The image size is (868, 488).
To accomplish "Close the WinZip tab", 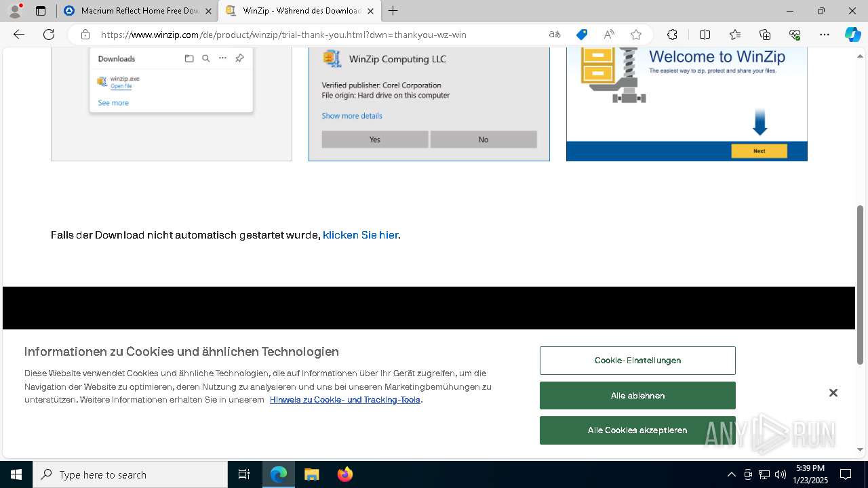I will (370, 11).
